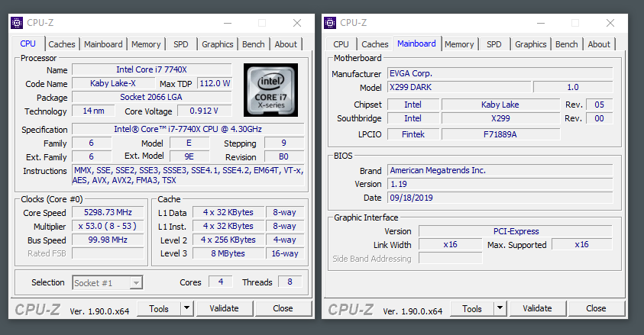Minimize the left CPU-Z window

click(228, 24)
